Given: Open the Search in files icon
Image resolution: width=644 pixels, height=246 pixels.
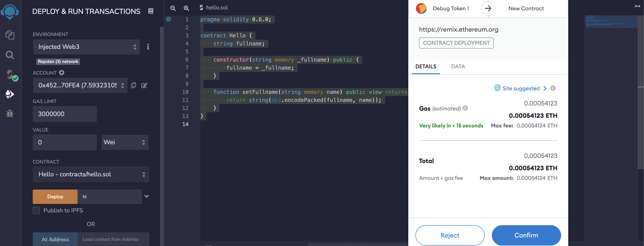Looking at the screenshot, I should 10,55.
